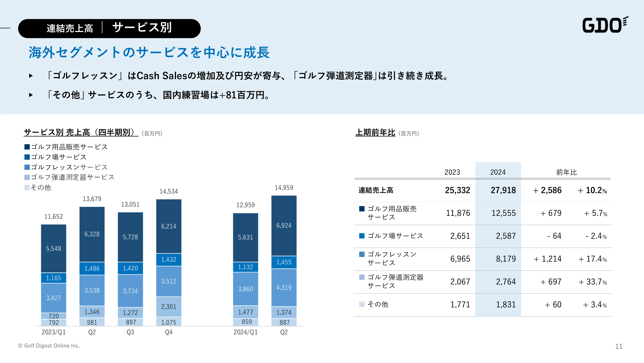Viewport: 644px width, 363px height.
Task: Click the 2023/Q1 total value 11,652
Action: 54,216
